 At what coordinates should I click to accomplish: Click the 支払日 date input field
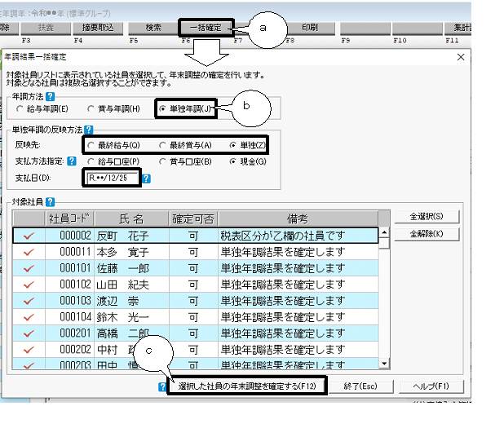[x=113, y=178]
